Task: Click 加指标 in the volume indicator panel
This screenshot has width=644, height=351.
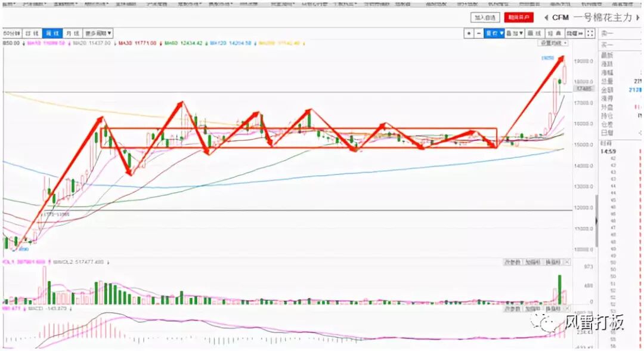Action: click(x=532, y=262)
